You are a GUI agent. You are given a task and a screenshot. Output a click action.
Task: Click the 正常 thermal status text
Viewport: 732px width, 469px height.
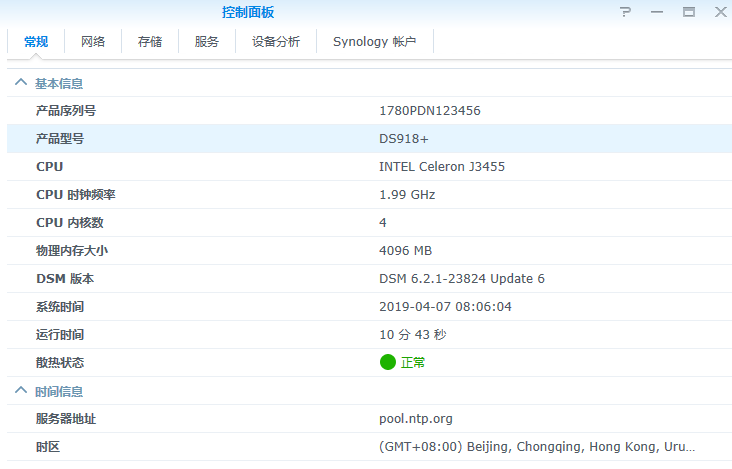pos(413,363)
